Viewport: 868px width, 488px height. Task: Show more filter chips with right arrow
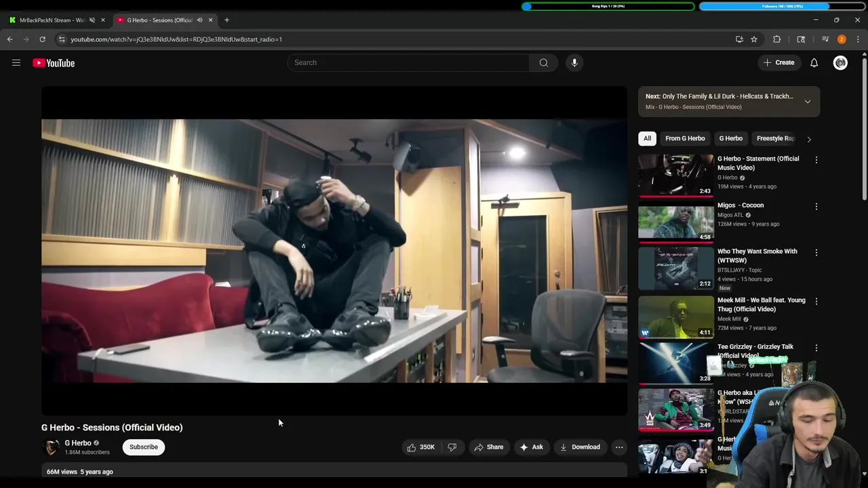808,139
